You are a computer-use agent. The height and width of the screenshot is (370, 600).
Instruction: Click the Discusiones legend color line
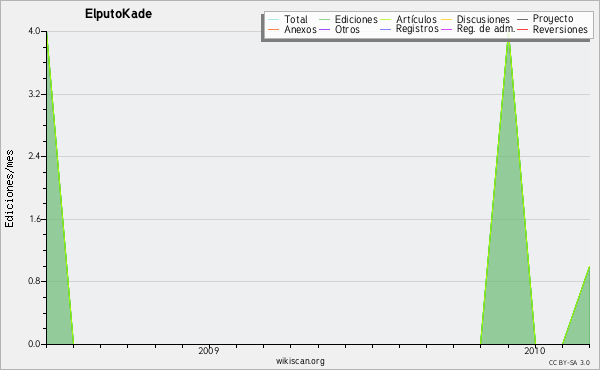click(447, 20)
